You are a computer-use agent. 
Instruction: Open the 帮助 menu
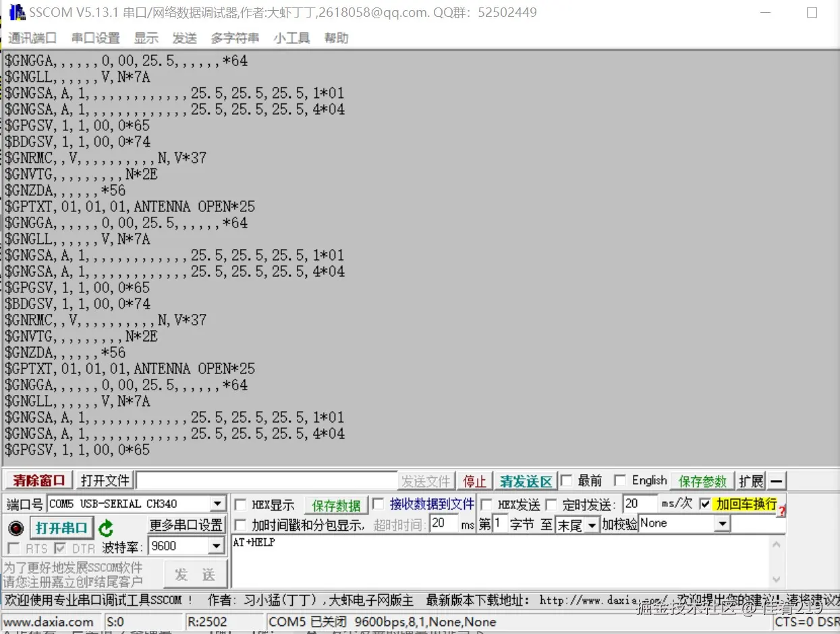pyautogui.click(x=336, y=38)
